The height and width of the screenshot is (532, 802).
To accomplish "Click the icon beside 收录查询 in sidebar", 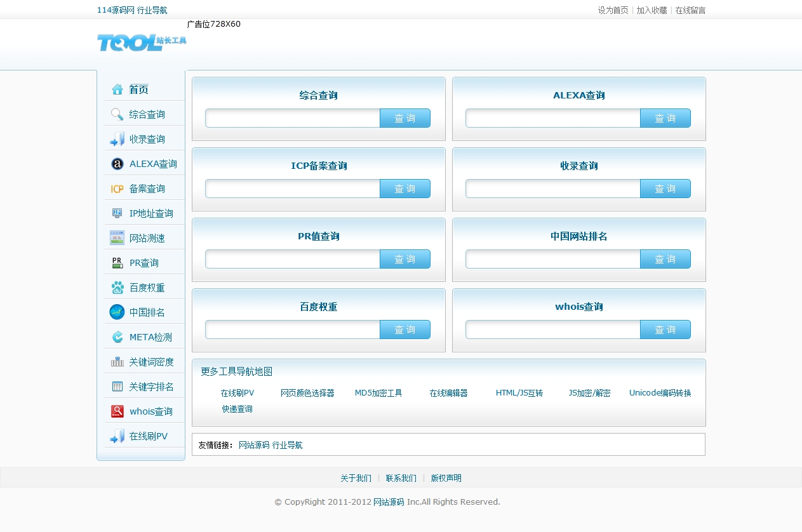I will (x=117, y=139).
